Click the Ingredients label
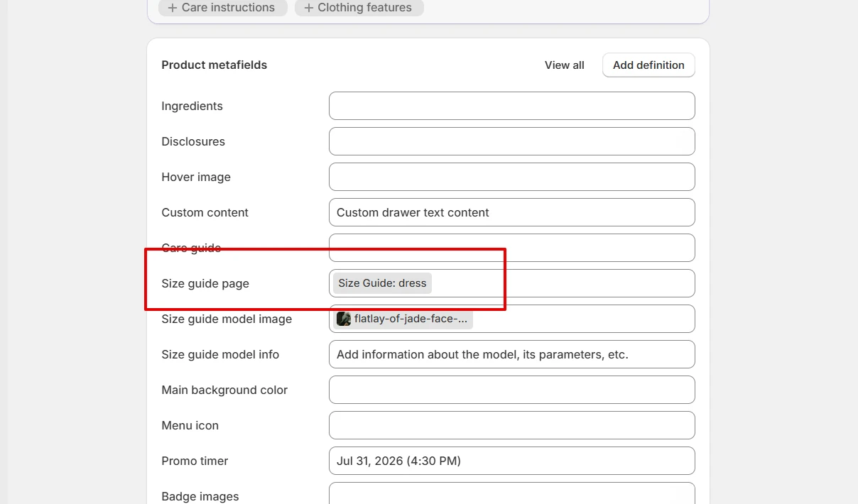This screenshot has height=504, width=858. 192,106
